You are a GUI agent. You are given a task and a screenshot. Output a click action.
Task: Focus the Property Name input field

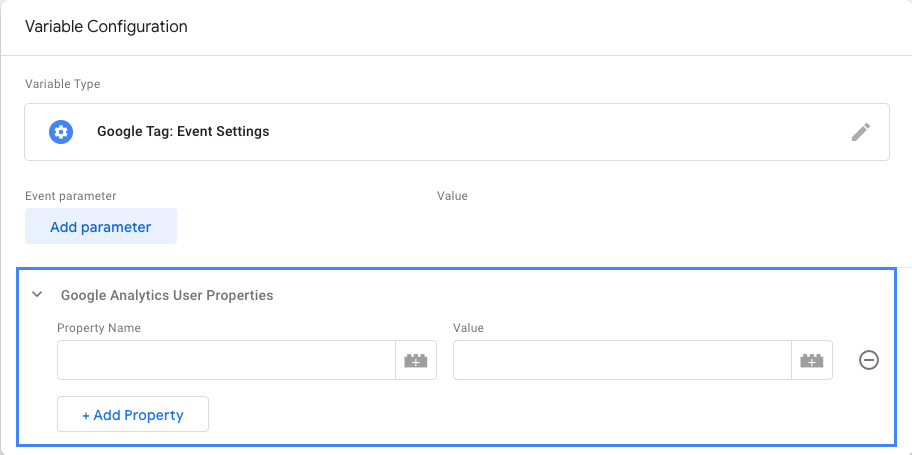click(x=226, y=360)
